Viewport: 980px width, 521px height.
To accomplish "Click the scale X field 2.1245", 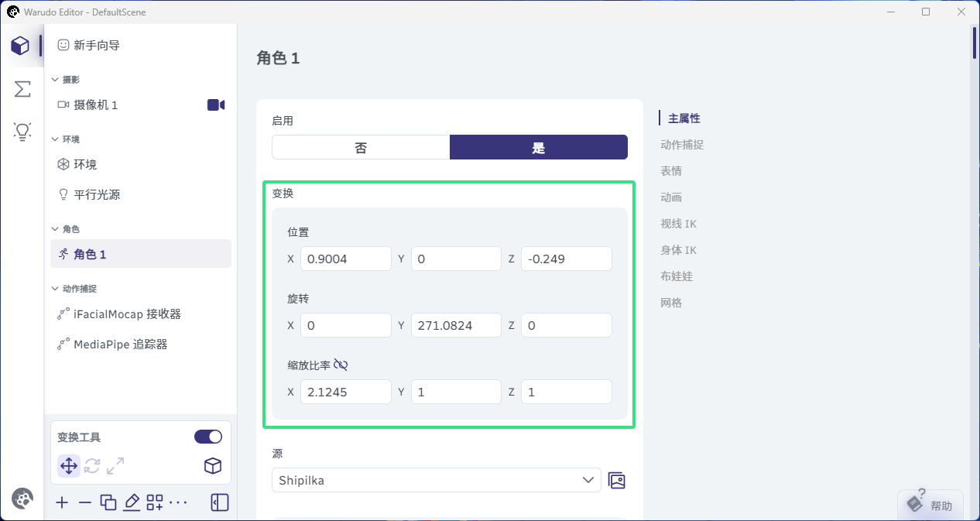I will click(x=345, y=392).
